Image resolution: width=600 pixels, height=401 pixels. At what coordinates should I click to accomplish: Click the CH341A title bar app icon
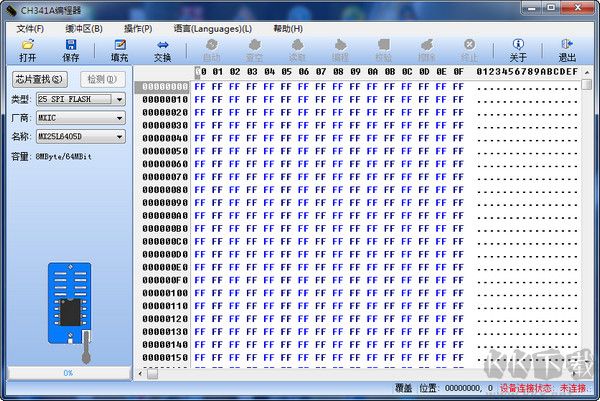click(x=11, y=10)
